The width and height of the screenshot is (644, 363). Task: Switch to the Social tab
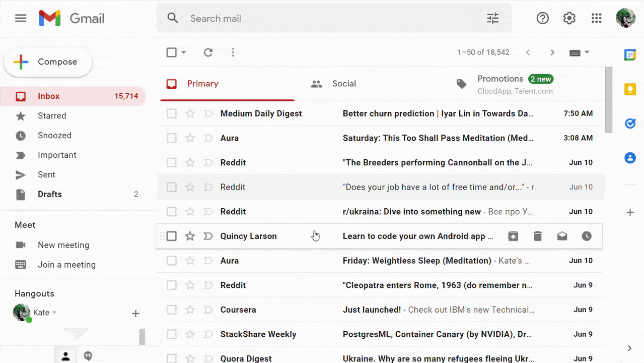(x=343, y=84)
